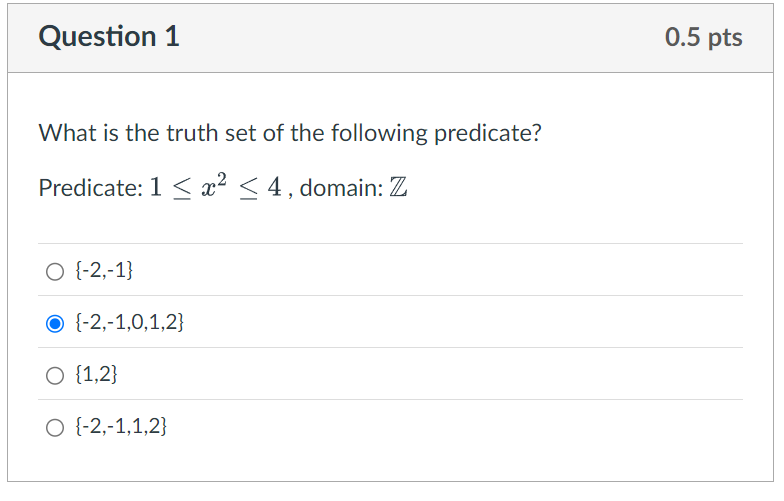Viewport: 784px width, 501px height.
Task: Click the double-struck Z domain symbol
Action: (x=397, y=188)
